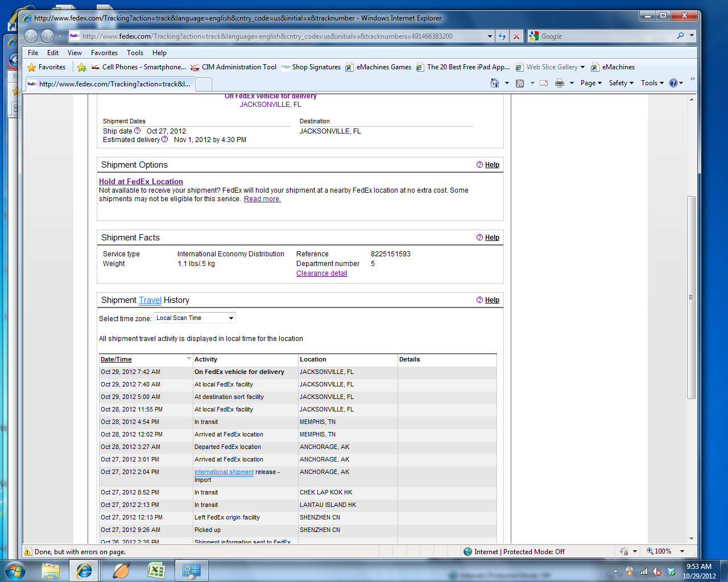
Task: Refresh the page with the refresh icon
Action: coord(502,36)
